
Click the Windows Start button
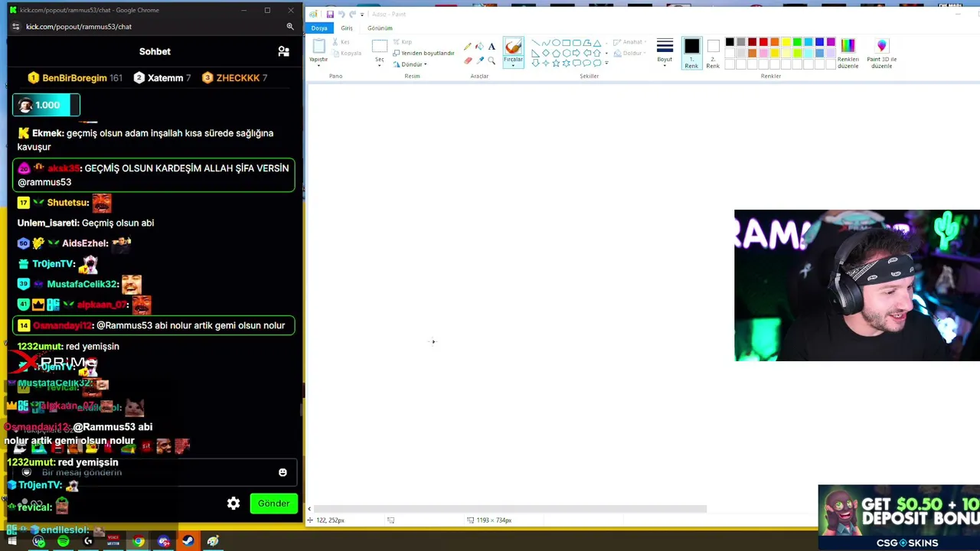coord(12,542)
